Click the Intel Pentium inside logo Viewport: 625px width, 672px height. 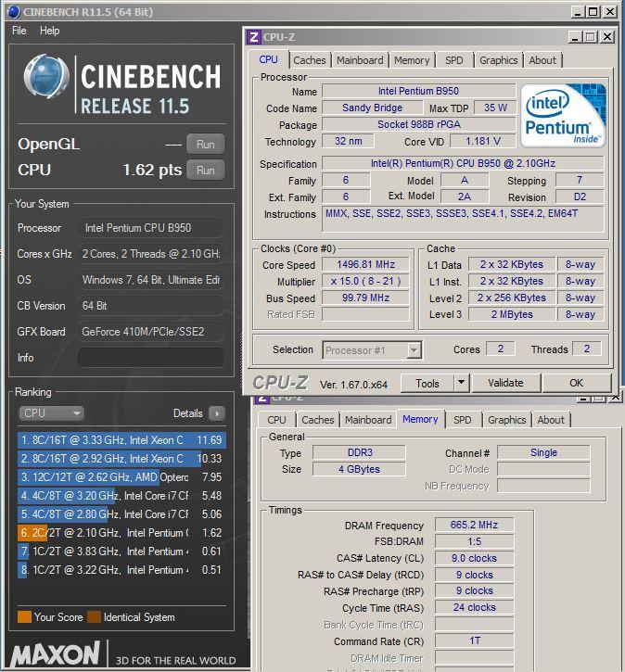[x=563, y=116]
